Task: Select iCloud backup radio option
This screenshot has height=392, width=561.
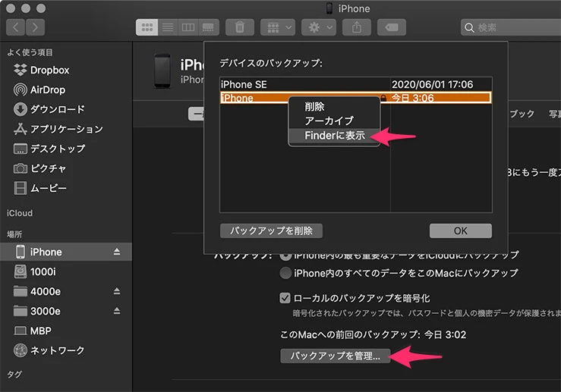Action: click(x=285, y=255)
